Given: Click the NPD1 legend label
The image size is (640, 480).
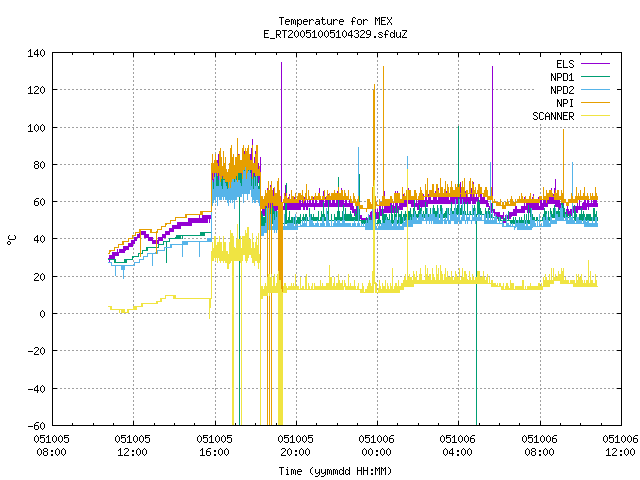Looking at the screenshot, I should pyautogui.click(x=562, y=77).
